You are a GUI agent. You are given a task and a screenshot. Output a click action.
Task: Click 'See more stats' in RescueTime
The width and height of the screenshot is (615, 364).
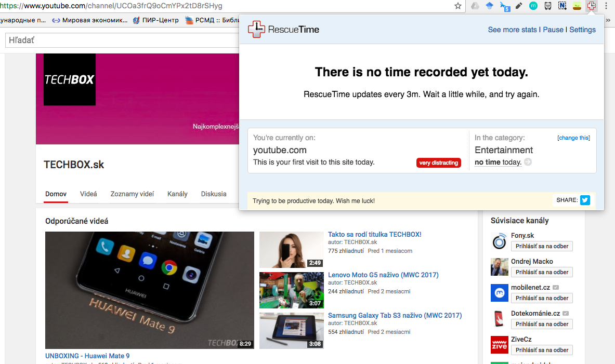tap(512, 30)
